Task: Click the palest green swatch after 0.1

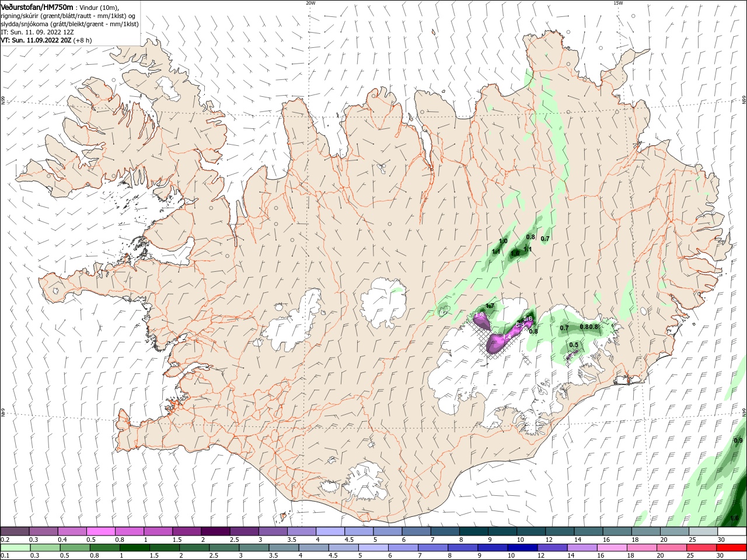Action: tap(15, 547)
